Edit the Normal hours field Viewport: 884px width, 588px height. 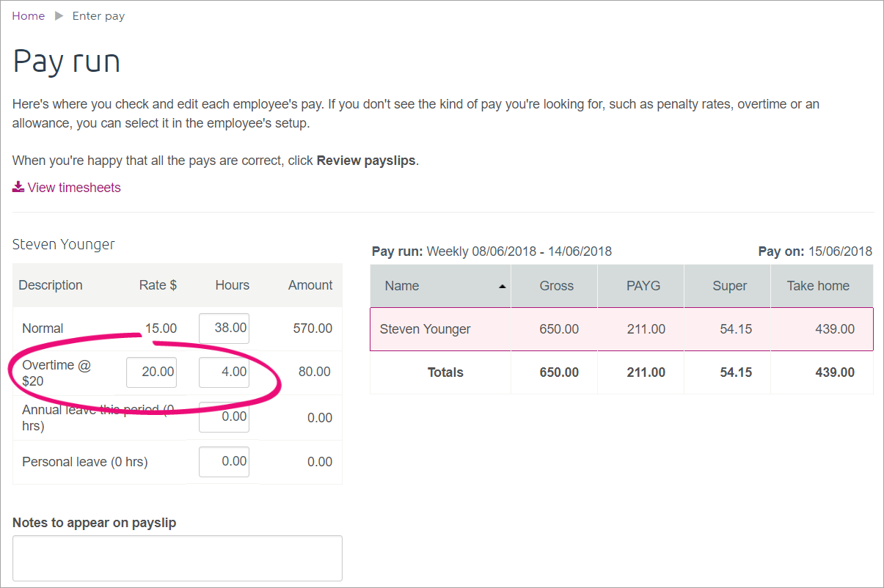coord(224,328)
